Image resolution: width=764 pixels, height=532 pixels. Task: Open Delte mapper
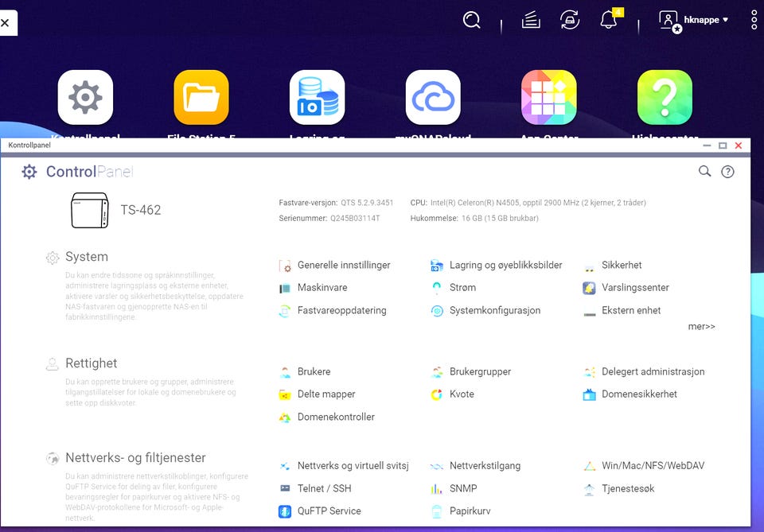pos(317,394)
